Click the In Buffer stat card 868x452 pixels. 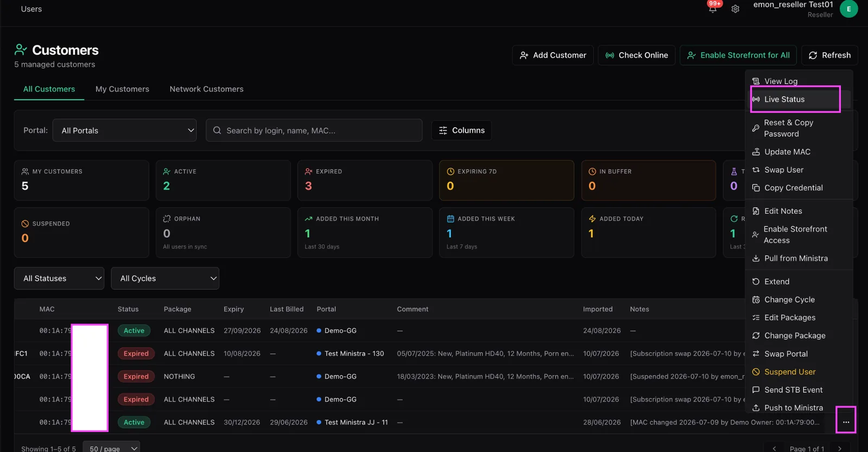pos(648,180)
